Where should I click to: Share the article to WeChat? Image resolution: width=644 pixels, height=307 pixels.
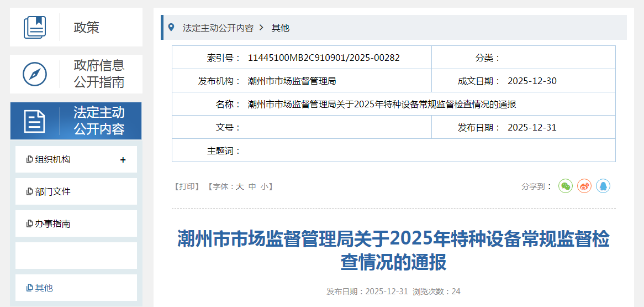pyautogui.click(x=566, y=186)
